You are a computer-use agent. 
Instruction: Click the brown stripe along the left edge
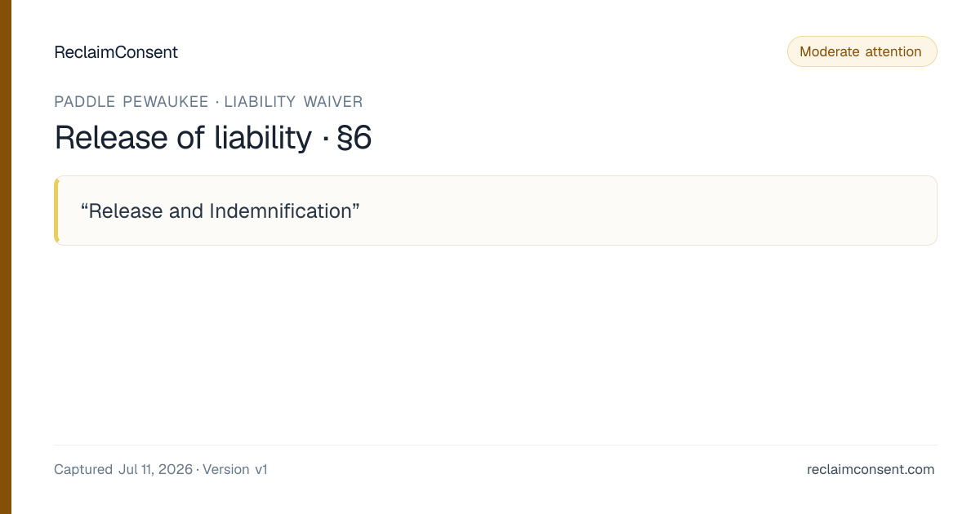[6, 257]
